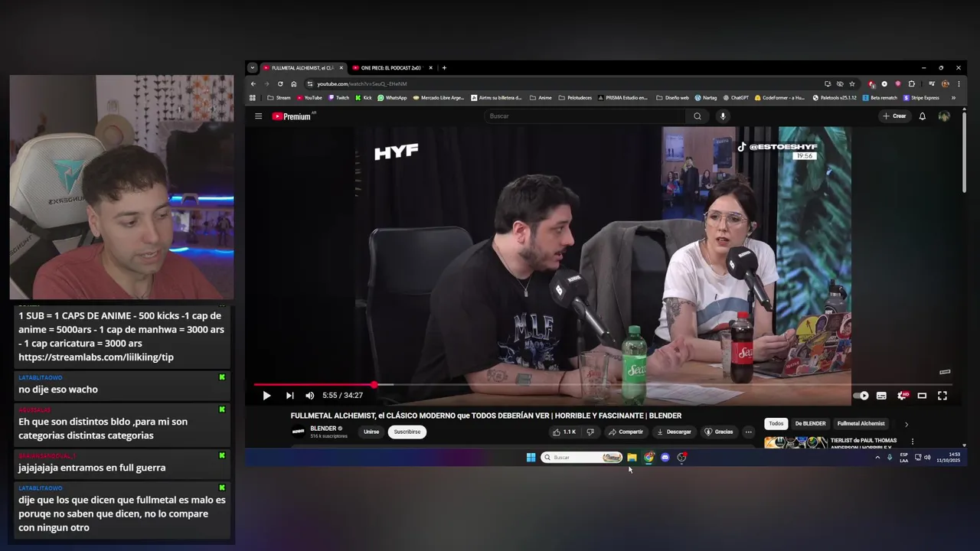Enter fullscreen mode
The image size is (980, 551).
pos(942,396)
